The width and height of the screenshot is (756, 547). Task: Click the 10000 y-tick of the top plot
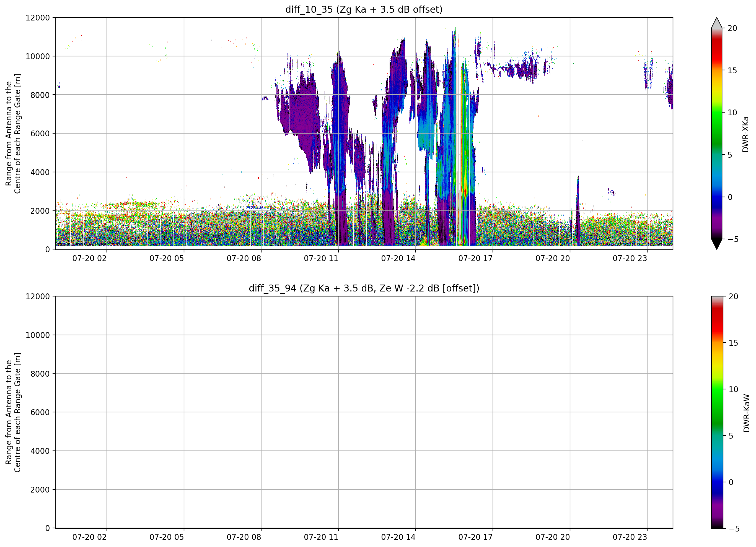tap(38, 56)
